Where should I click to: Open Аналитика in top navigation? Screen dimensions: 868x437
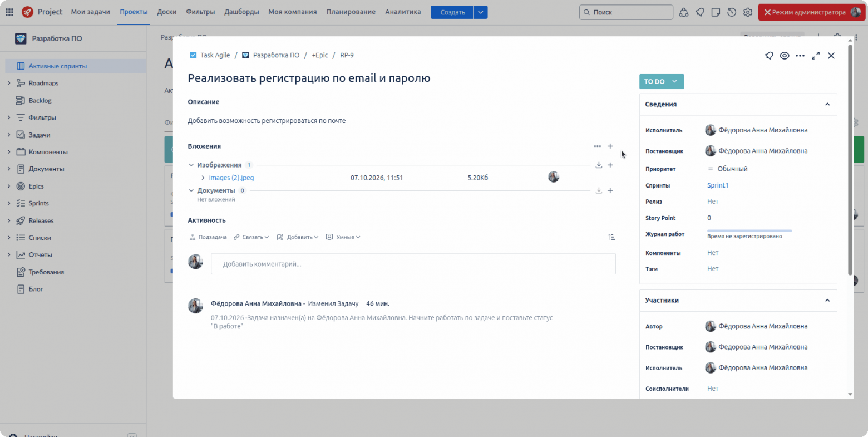click(x=403, y=12)
